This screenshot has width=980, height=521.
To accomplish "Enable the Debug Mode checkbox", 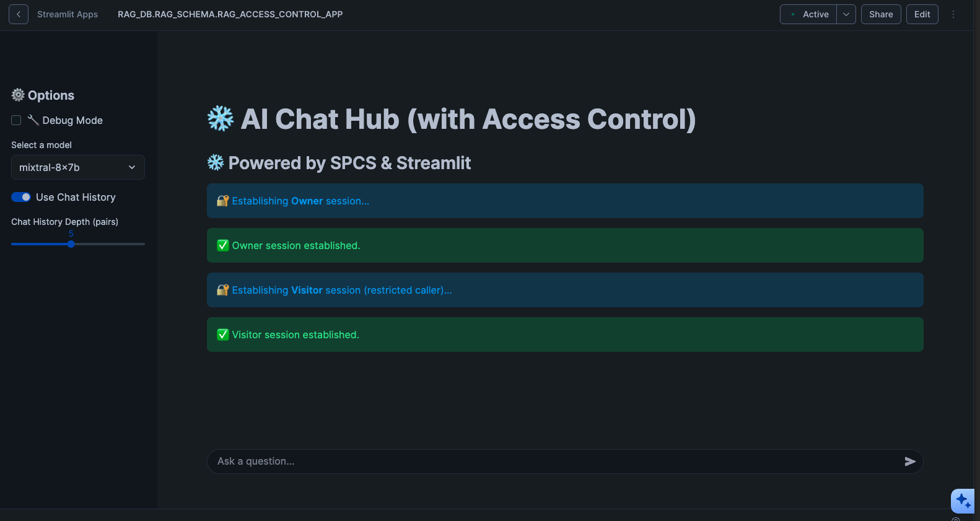I will pyautogui.click(x=15, y=120).
